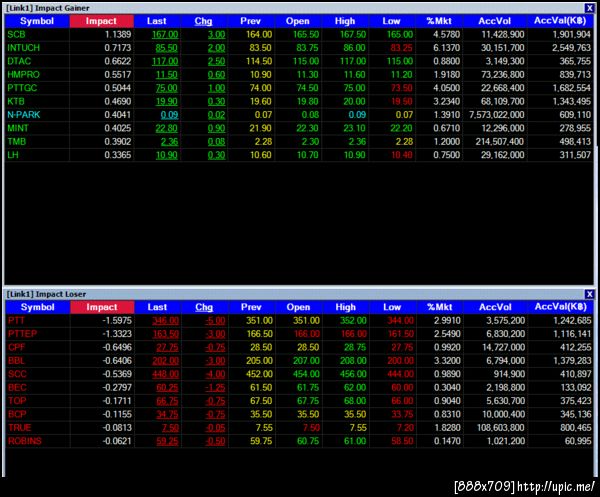Click SCB impact value 1.1389

pyautogui.click(x=118, y=34)
